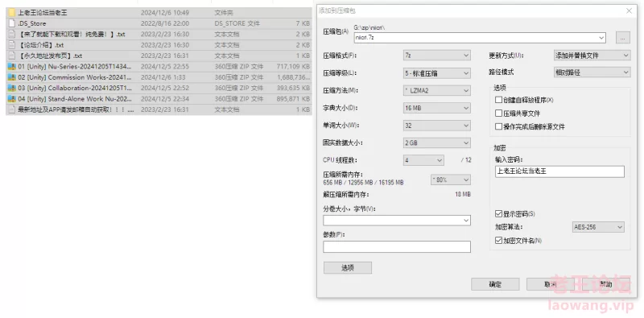Click the 参数 input field
Viewport: 644px width, 318px height.
(x=397, y=247)
